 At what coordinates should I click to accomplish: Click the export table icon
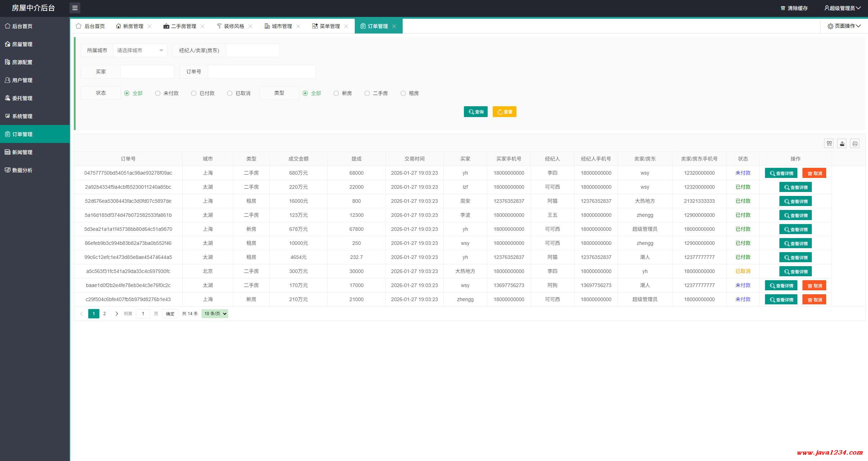click(x=842, y=143)
